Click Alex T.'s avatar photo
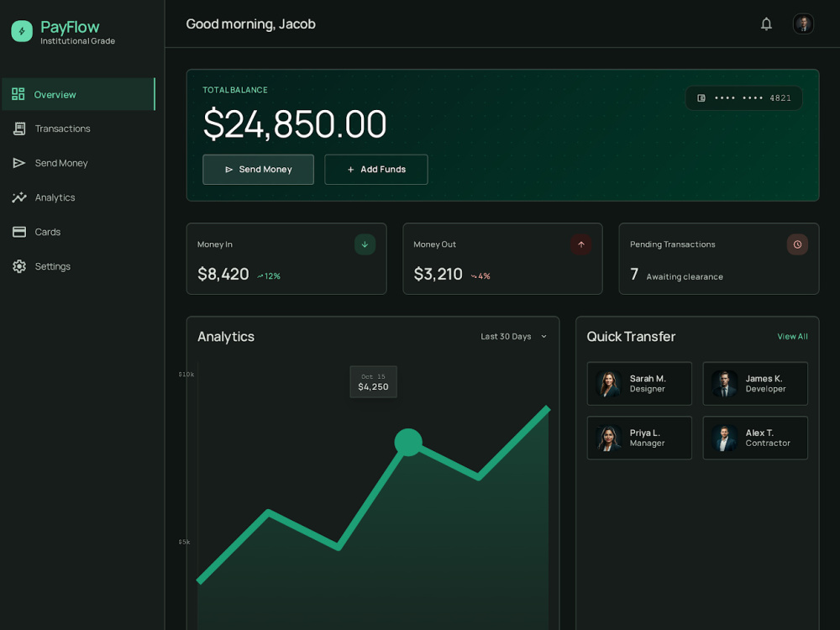The height and width of the screenshot is (630, 840). click(724, 438)
